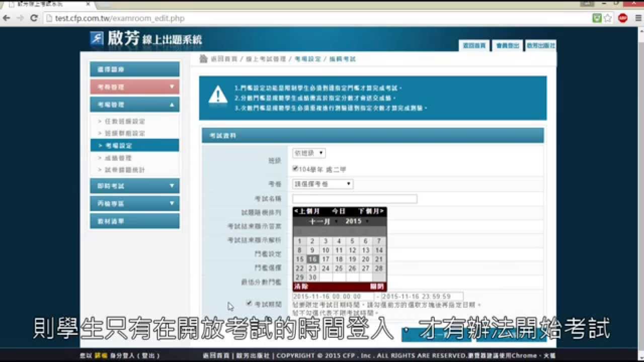The image size is (644, 362).
Task: Open the 依班級 class filter dropdown
Action: point(309,153)
